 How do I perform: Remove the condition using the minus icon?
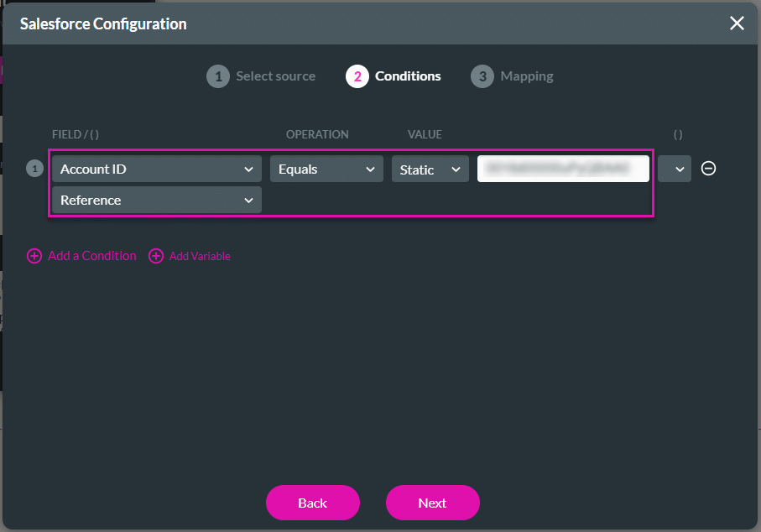pos(708,169)
